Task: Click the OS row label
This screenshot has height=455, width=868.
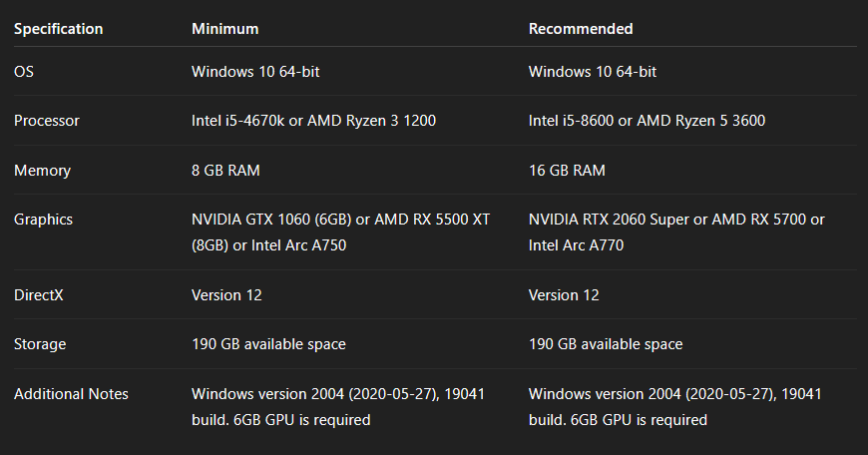Action: coord(24,72)
